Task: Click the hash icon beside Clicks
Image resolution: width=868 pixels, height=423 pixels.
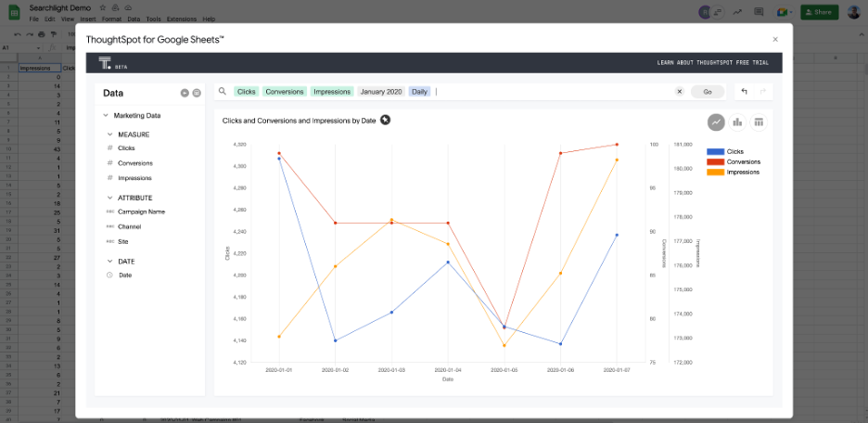Action: click(x=109, y=147)
